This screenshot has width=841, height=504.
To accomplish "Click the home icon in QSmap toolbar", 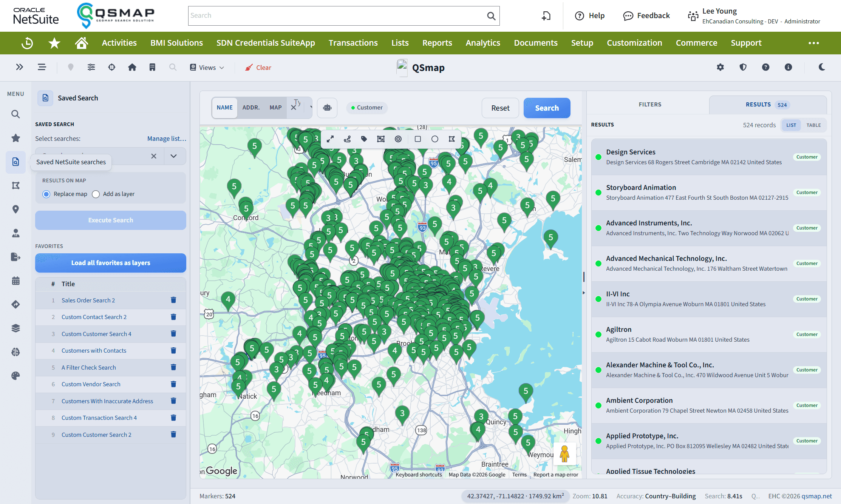I will (132, 67).
